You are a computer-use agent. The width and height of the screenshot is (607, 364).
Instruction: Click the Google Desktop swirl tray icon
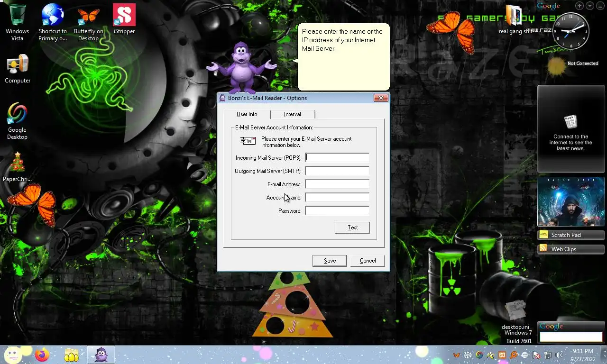point(479,355)
